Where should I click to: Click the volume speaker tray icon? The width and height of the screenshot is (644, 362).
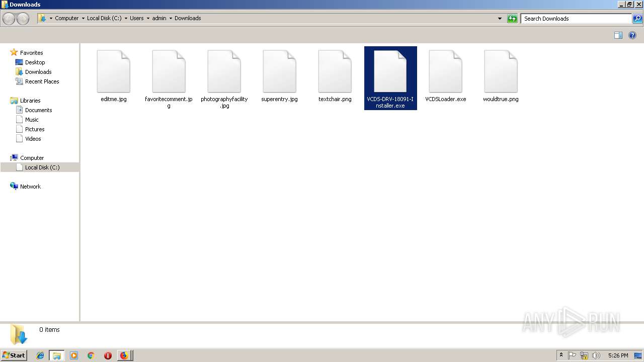[x=596, y=355]
